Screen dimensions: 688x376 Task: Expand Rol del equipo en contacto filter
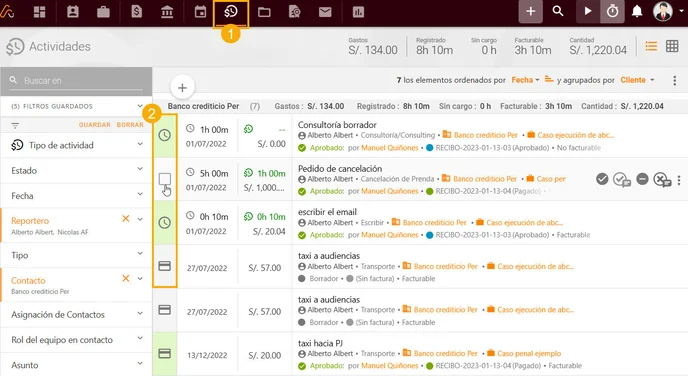[140, 338]
